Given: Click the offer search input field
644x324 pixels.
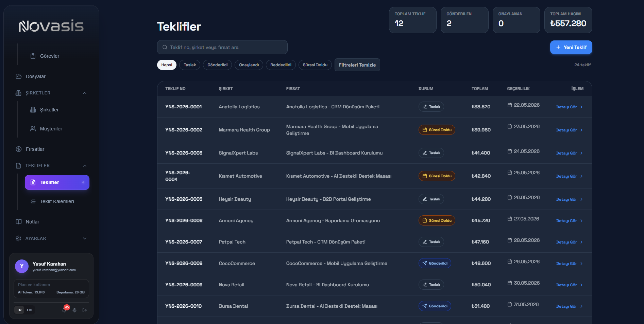Looking at the screenshot, I should point(222,47).
